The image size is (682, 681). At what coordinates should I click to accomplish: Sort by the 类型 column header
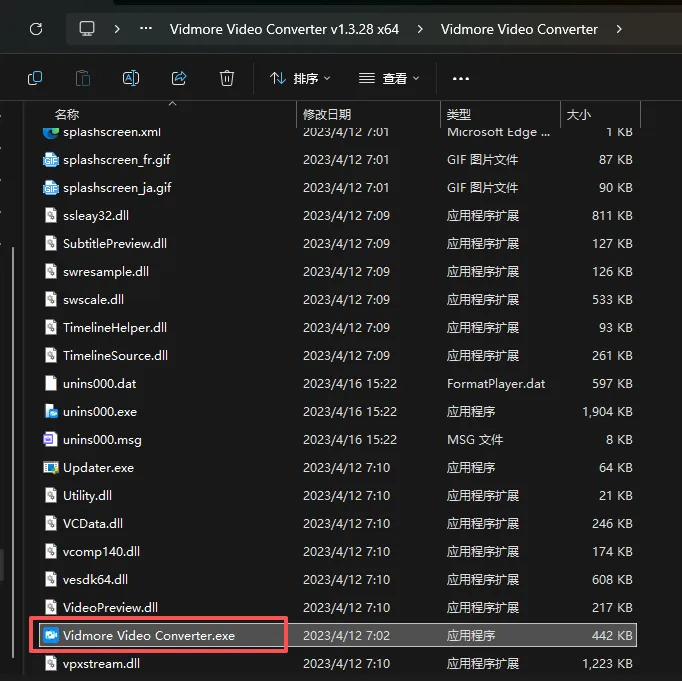(x=459, y=114)
